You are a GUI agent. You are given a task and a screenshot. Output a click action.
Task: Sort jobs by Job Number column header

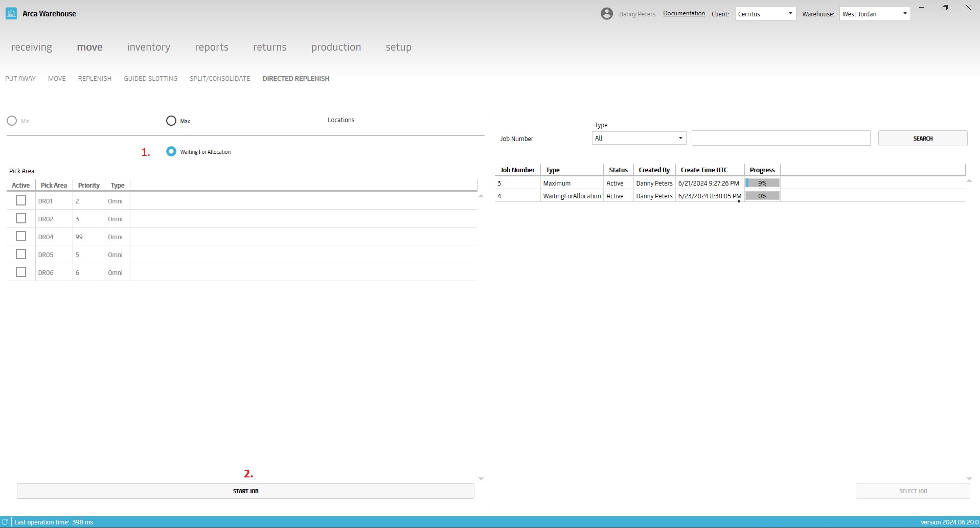[517, 170]
